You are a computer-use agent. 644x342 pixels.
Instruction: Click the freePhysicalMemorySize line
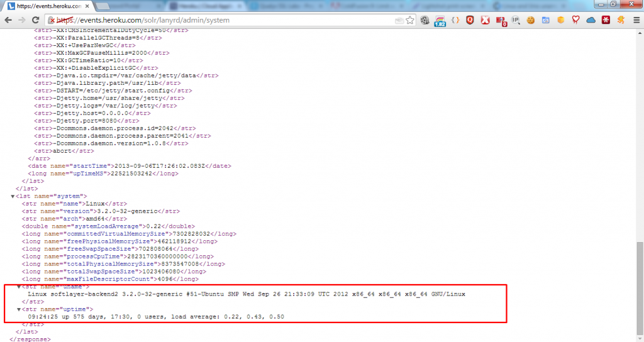point(119,241)
